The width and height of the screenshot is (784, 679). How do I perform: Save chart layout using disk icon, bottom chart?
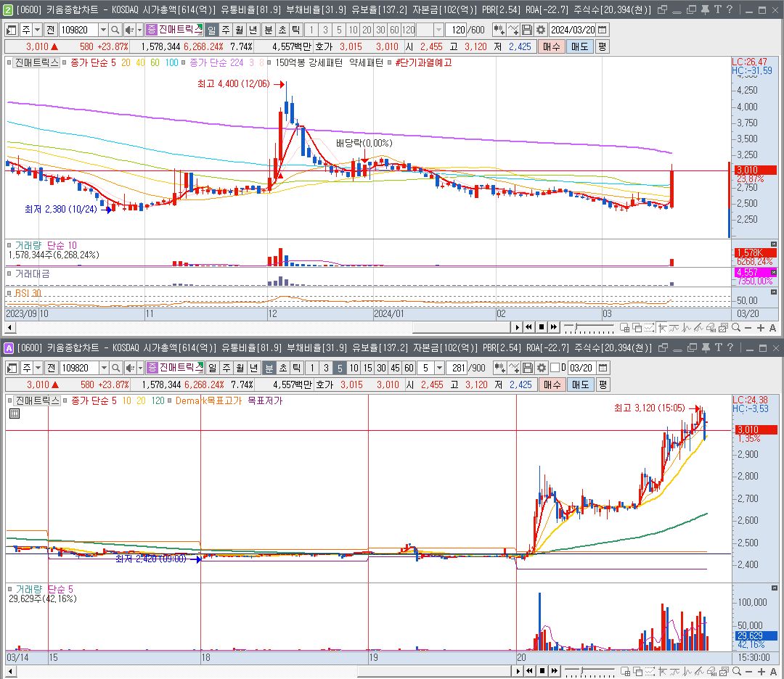pos(528,368)
